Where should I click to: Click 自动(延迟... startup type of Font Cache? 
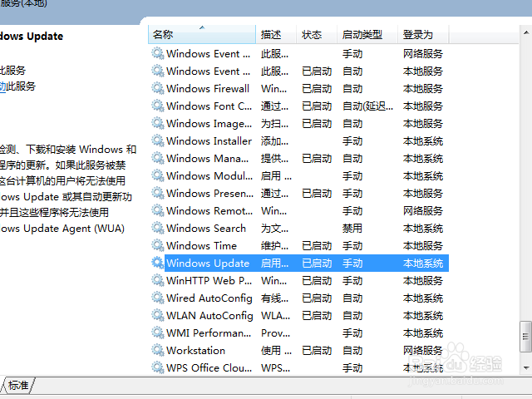[367, 106]
